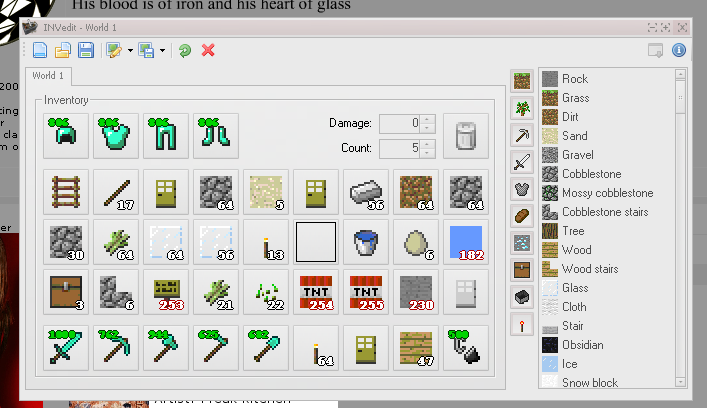
Task: Click the green reload arrow icon
Action: pos(185,50)
